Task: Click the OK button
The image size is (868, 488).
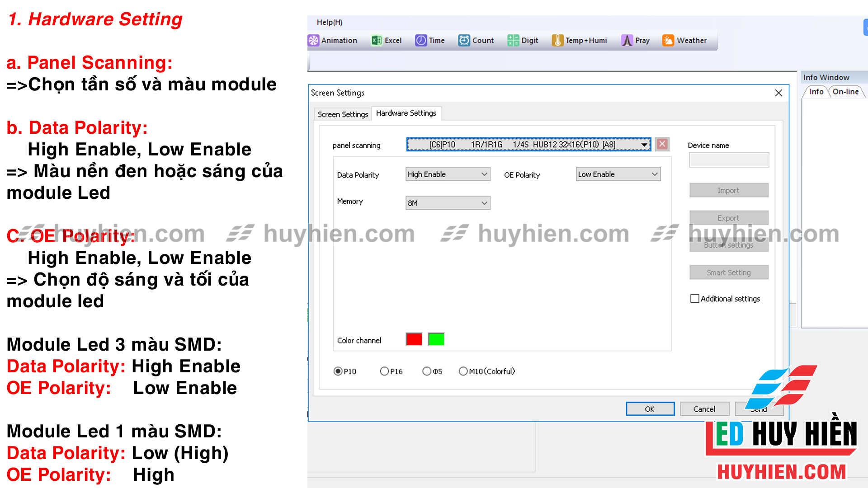Action: [x=650, y=409]
